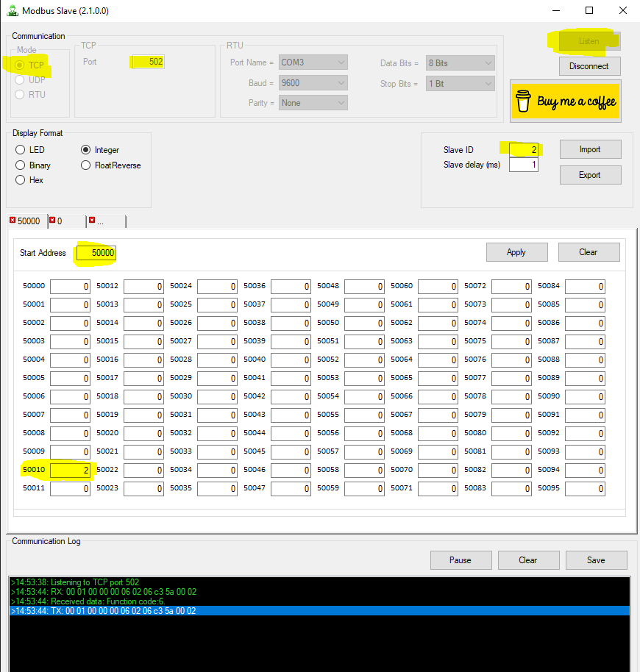The width and height of the screenshot is (640, 672).
Task: Click register 50010 value field
Action: [x=70, y=470]
